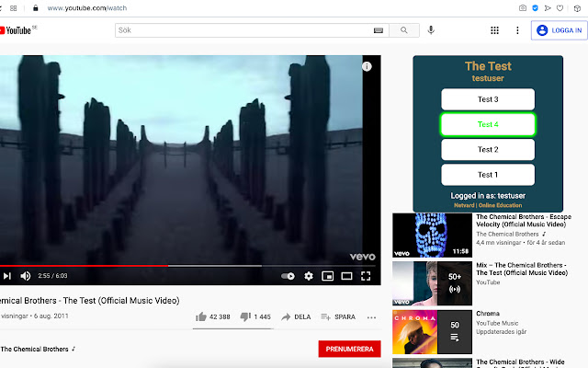This screenshot has height=368, width=588.
Task: View the site padlock security info
Action: 36,8
